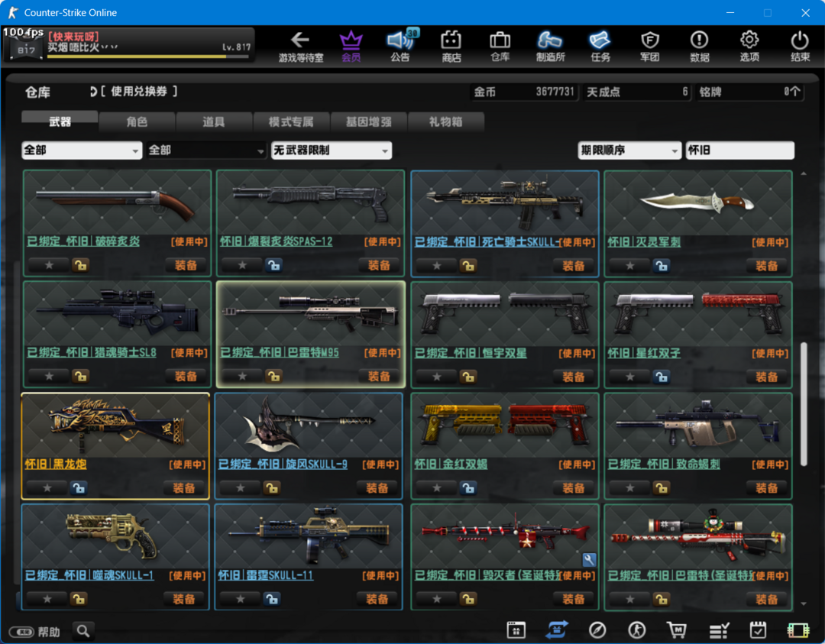Open the gift calendar icon in bottom bar
Viewport: 825px width, 644px height.
[516, 629]
